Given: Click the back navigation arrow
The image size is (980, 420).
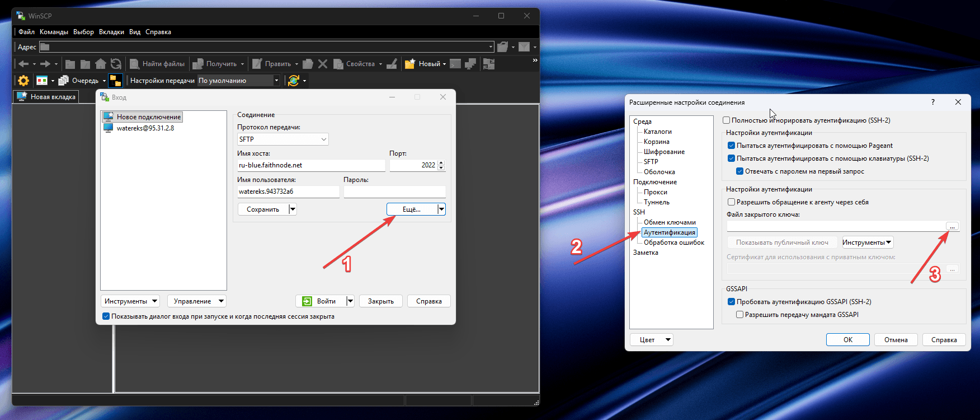Looking at the screenshot, I should (x=23, y=64).
